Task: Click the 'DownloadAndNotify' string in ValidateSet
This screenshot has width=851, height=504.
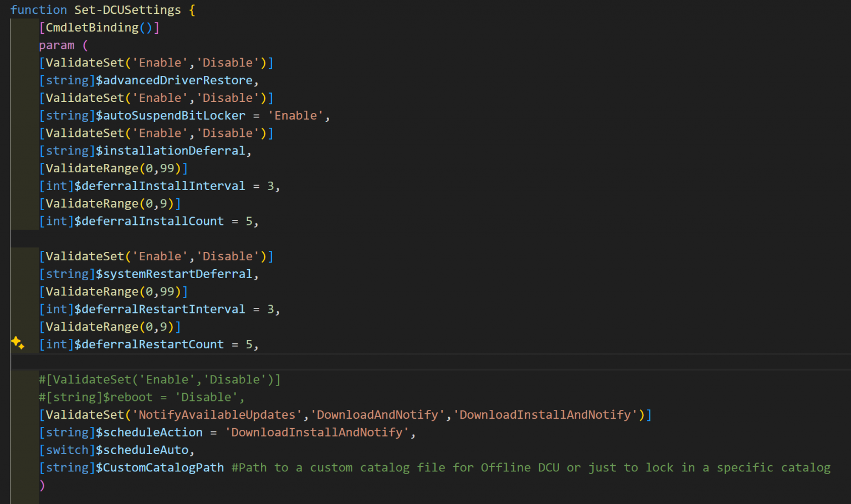Action: coord(378,415)
